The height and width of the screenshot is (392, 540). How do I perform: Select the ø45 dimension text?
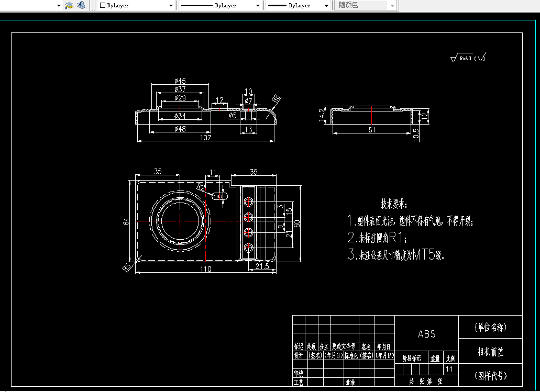(x=180, y=81)
